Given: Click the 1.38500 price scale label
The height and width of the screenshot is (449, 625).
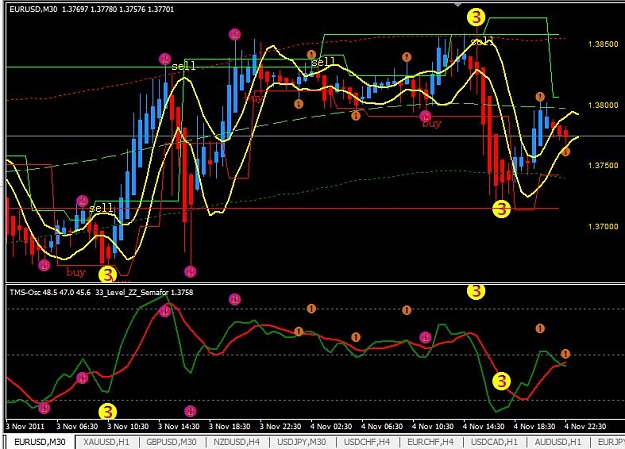Looking at the screenshot, I should coord(603,44).
